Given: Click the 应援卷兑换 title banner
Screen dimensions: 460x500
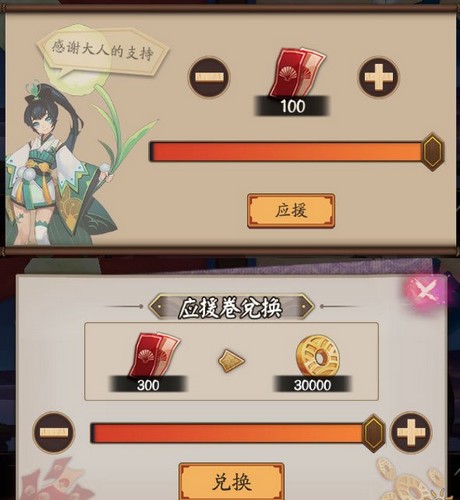Looking at the screenshot, I should pyautogui.click(x=231, y=307).
